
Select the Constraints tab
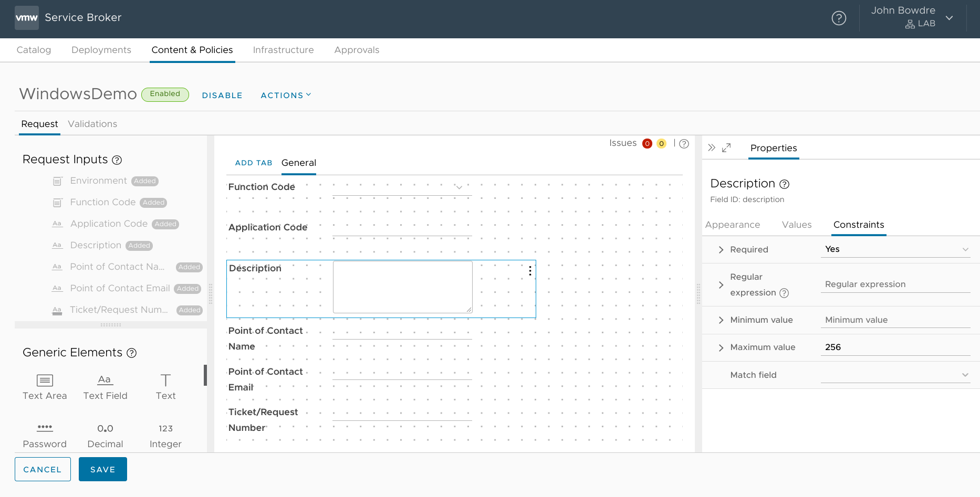[859, 225]
